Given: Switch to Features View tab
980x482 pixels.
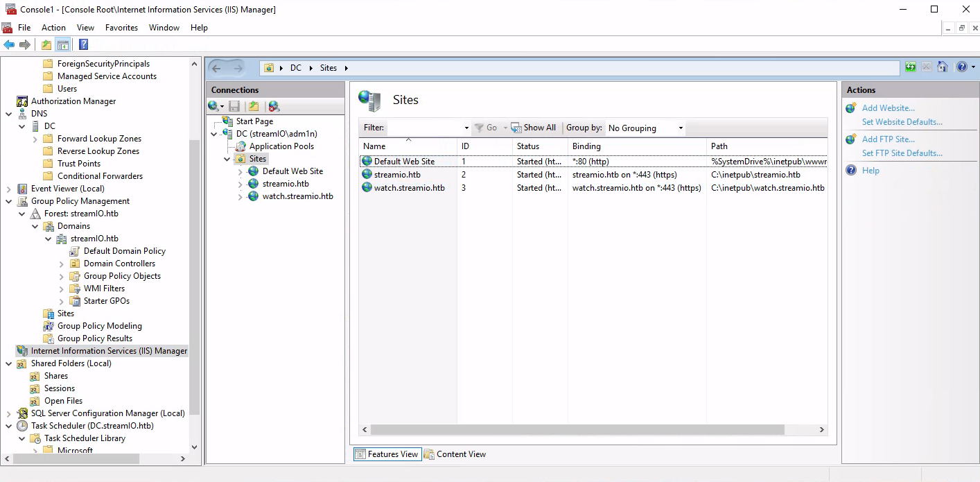Looking at the screenshot, I should point(387,454).
